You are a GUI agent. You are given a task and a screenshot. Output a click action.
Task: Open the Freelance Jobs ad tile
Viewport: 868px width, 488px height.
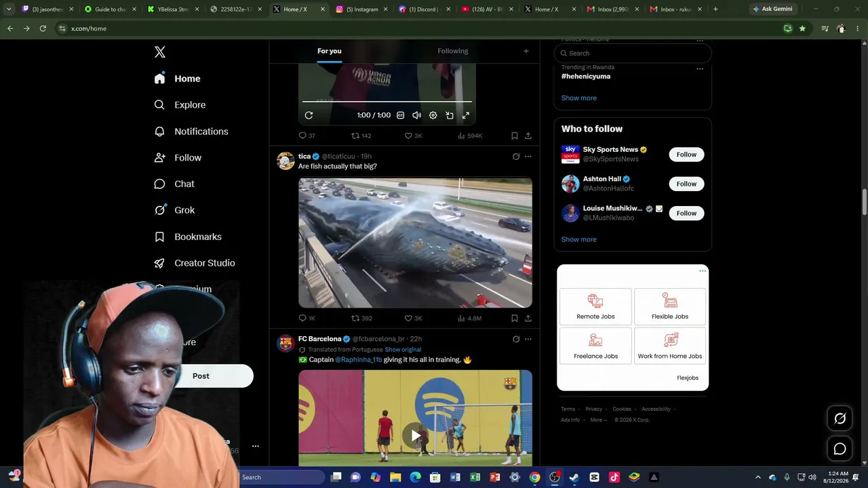coord(595,346)
